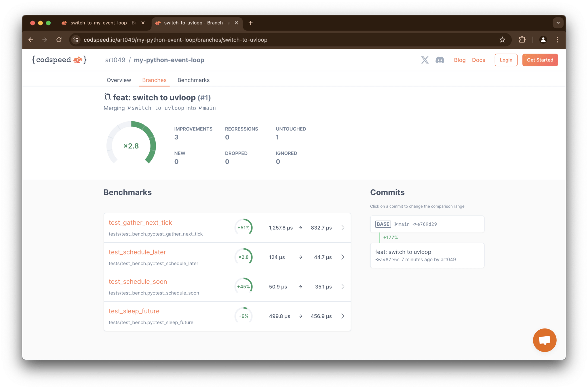Open the browser profile avatar icon
Image resolution: width=588 pixels, height=389 pixels.
pos(543,40)
